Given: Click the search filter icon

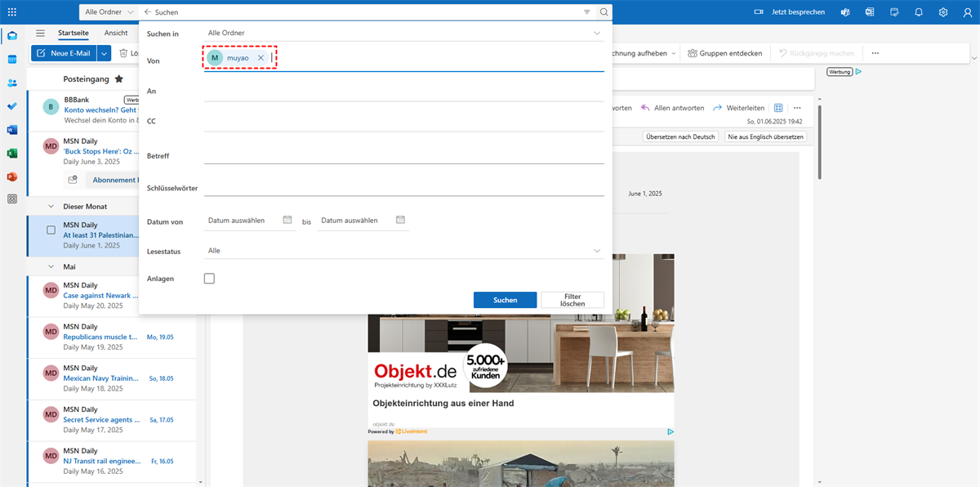Looking at the screenshot, I should pos(587,12).
